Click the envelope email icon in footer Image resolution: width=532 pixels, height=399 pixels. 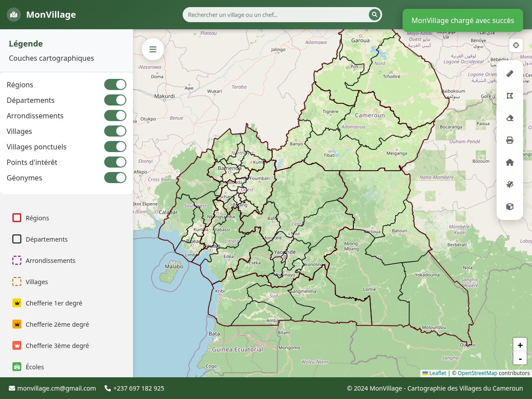tap(12, 388)
